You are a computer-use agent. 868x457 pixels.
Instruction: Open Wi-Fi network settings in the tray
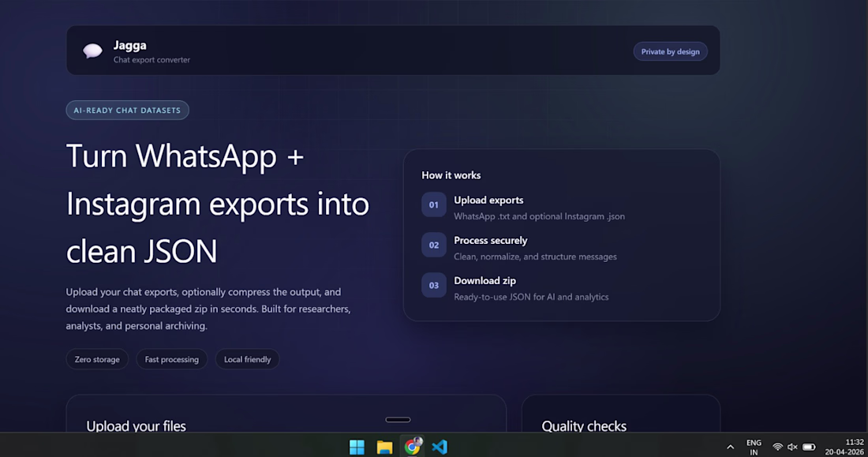pos(777,447)
